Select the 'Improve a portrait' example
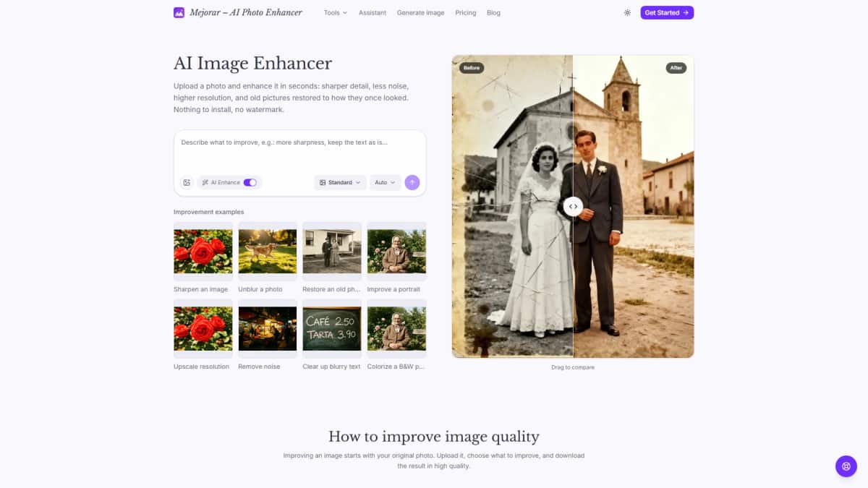868x488 pixels. (396, 257)
